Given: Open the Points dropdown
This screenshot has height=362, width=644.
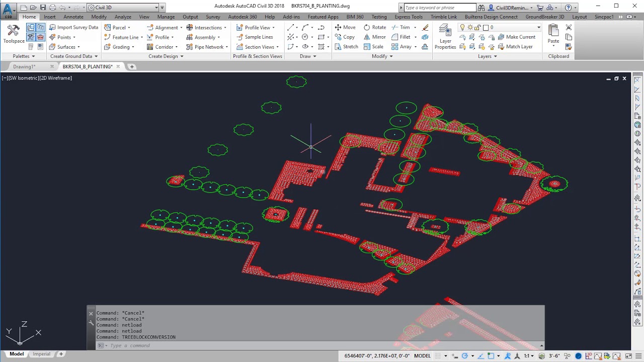Looking at the screenshot, I should [x=62, y=37].
